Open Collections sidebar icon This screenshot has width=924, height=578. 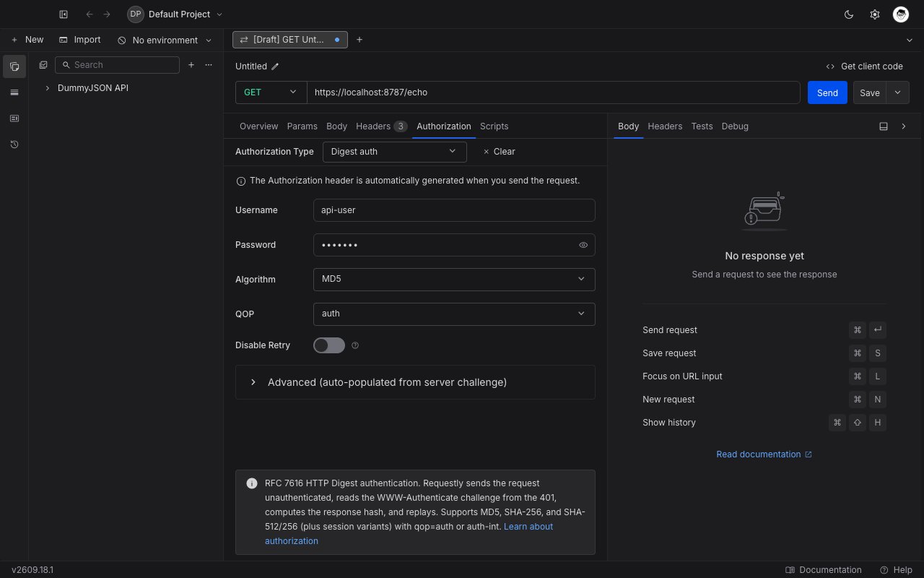(14, 66)
